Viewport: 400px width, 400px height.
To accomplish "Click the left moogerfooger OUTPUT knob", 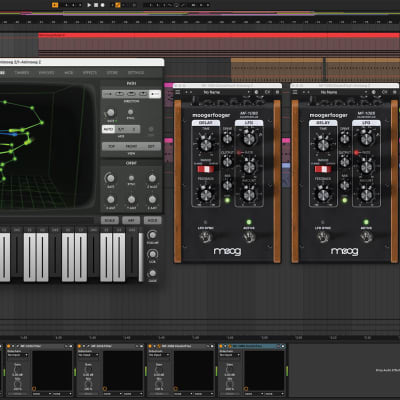I will pos(227,162).
